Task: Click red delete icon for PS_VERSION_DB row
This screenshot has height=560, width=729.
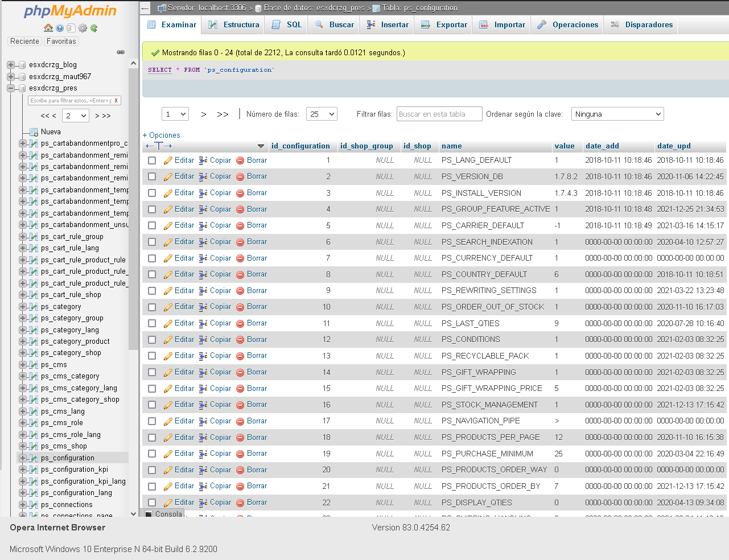Action: [240, 177]
